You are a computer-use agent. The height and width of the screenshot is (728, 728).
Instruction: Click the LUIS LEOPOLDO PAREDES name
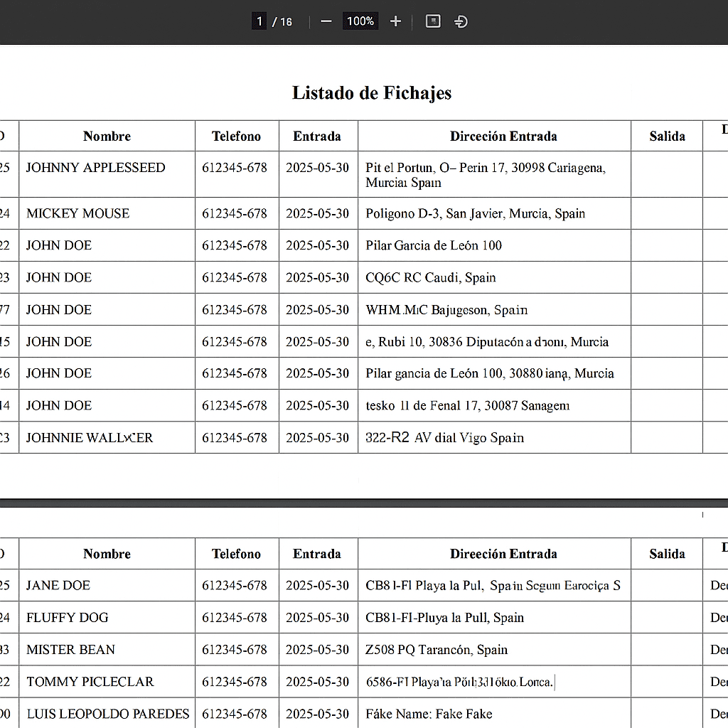108,714
